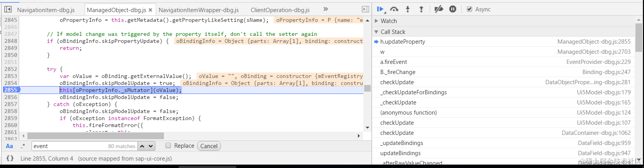This screenshot has width=644, height=168.
Task: Click editor horizontal scrollbar left arrow
Action: tap(23, 136)
